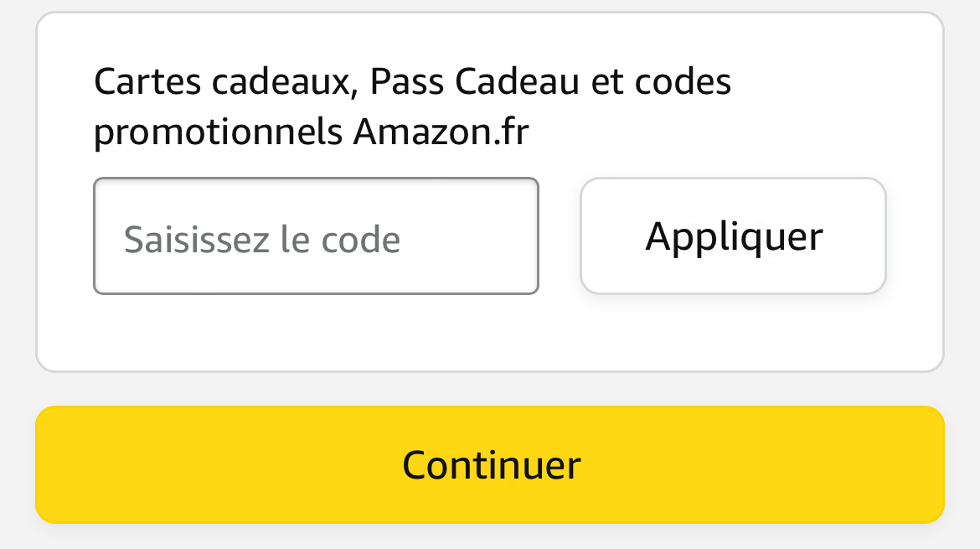980x549 pixels.
Task: Place cursor in the code placeholder box
Action: click(316, 236)
